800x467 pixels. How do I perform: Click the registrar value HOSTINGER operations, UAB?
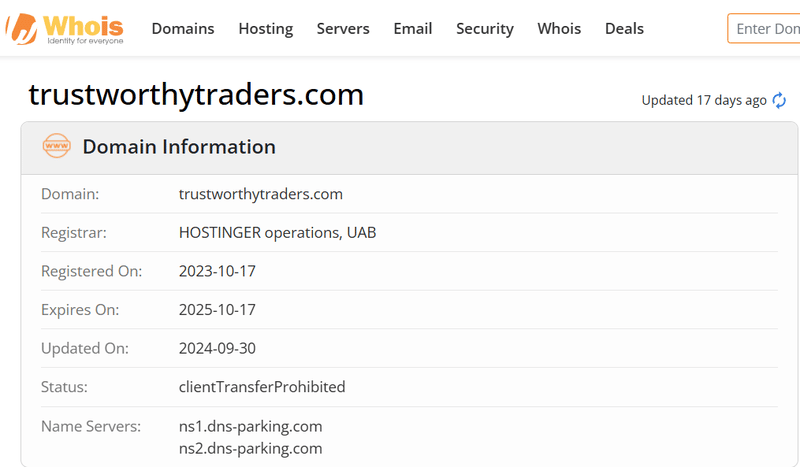coord(278,233)
